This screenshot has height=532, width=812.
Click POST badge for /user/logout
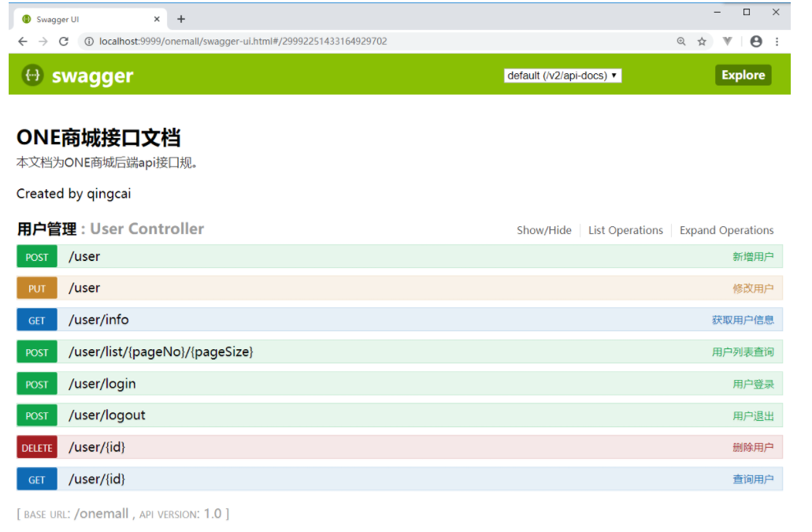(x=37, y=416)
